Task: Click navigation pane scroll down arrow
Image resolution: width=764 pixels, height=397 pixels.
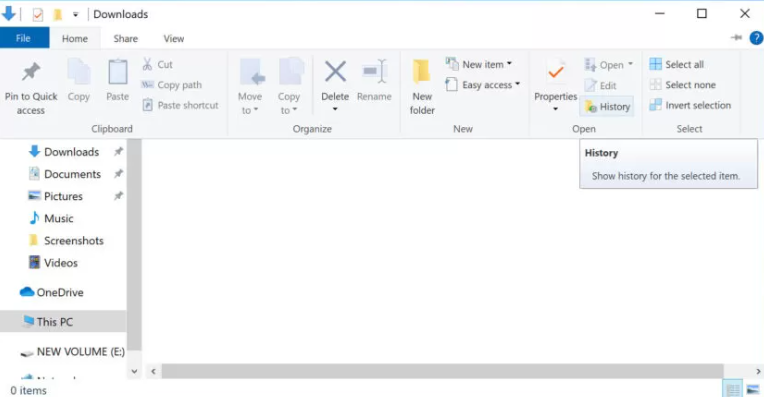Action: [134, 372]
